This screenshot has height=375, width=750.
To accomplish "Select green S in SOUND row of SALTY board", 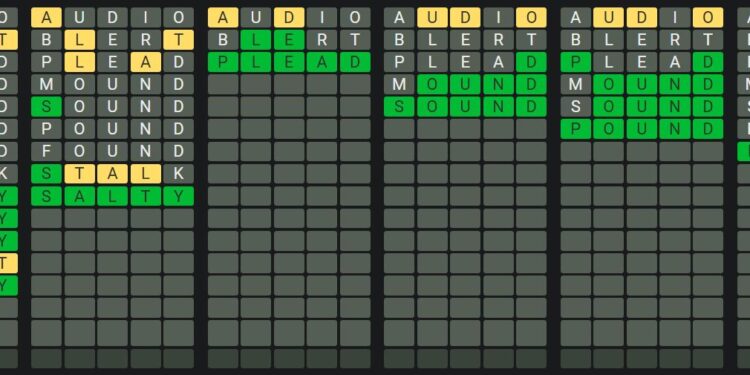I will pos(46,107).
